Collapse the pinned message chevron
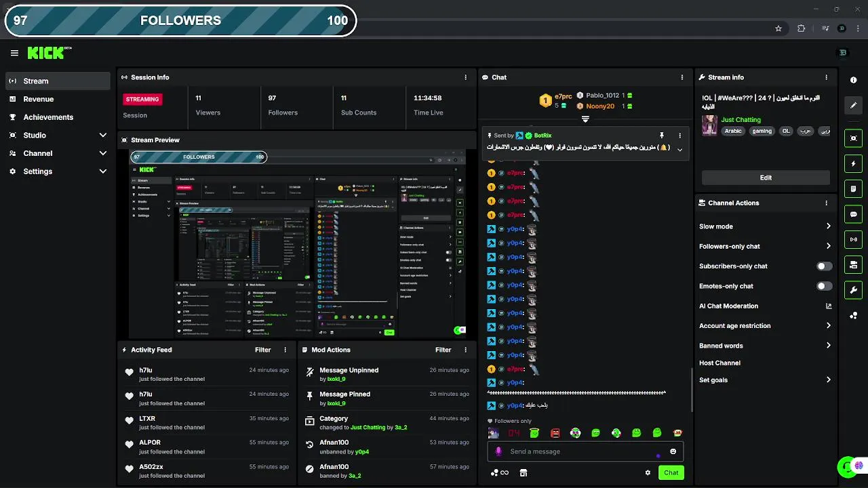The height and width of the screenshot is (488, 868). tap(679, 149)
